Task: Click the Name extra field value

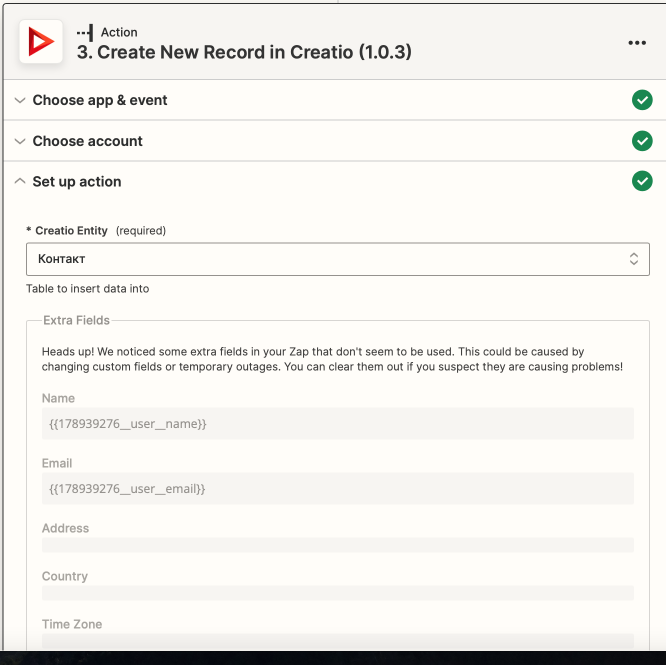Action: (x=337, y=424)
